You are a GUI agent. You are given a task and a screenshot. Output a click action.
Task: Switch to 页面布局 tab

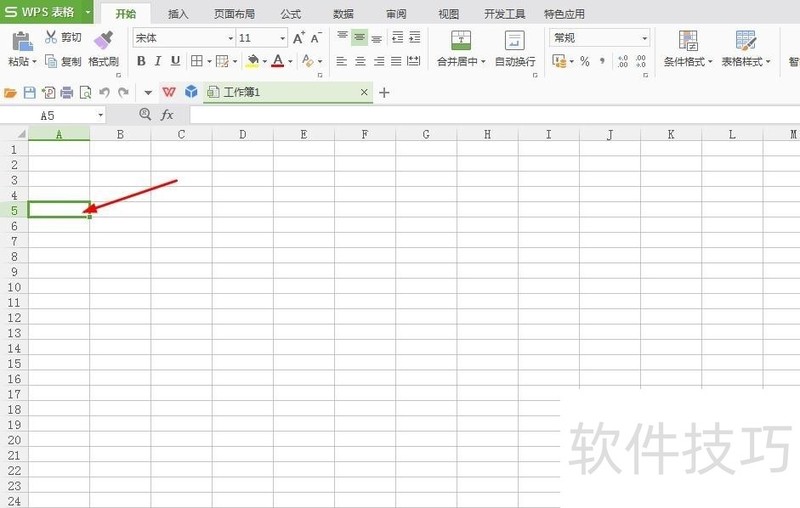(234, 14)
